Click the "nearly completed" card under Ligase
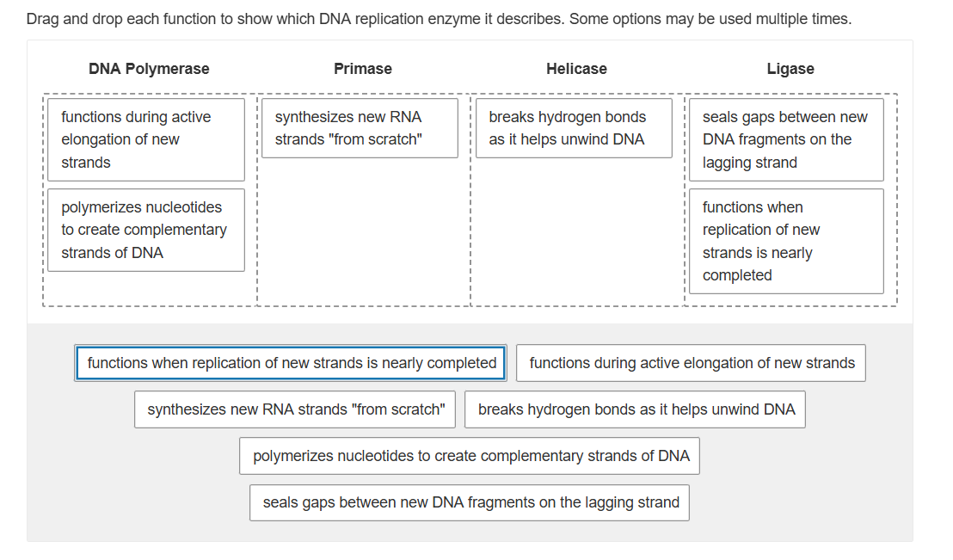Image resolution: width=953 pixels, height=560 pixels. (x=785, y=241)
